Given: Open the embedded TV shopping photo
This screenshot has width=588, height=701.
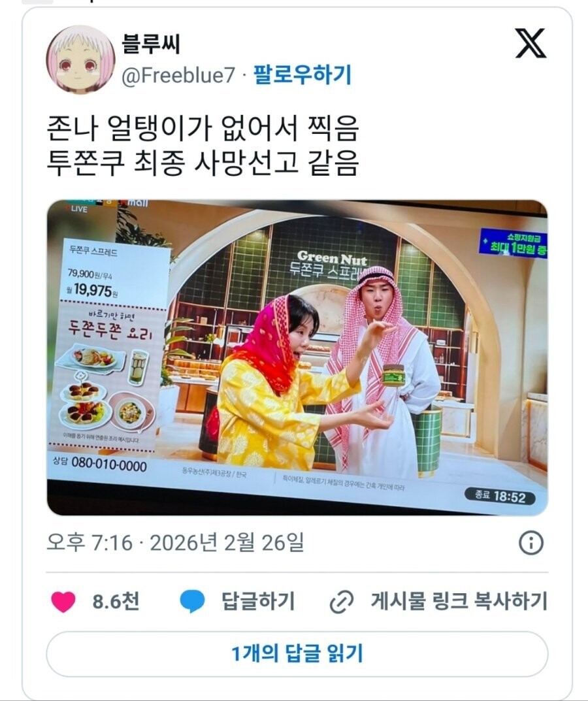Looking at the screenshot, I should [x=297, y=357].
